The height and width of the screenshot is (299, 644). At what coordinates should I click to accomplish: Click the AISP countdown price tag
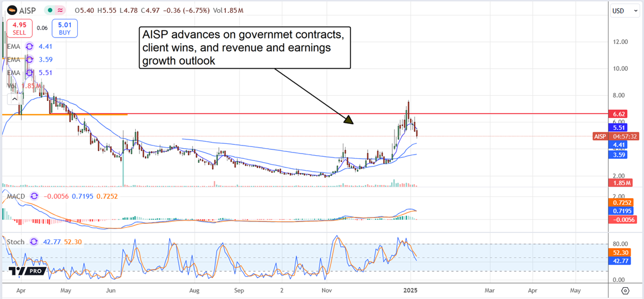[616, 136]
